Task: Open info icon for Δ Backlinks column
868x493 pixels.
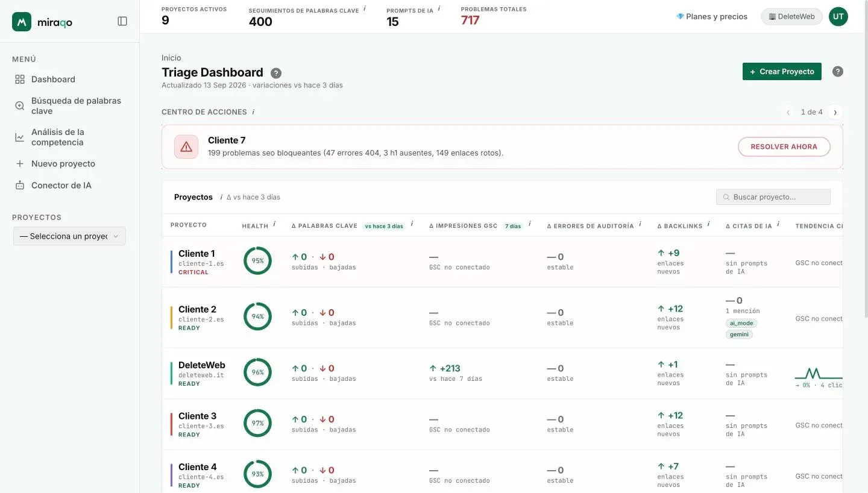Action: 709,224
